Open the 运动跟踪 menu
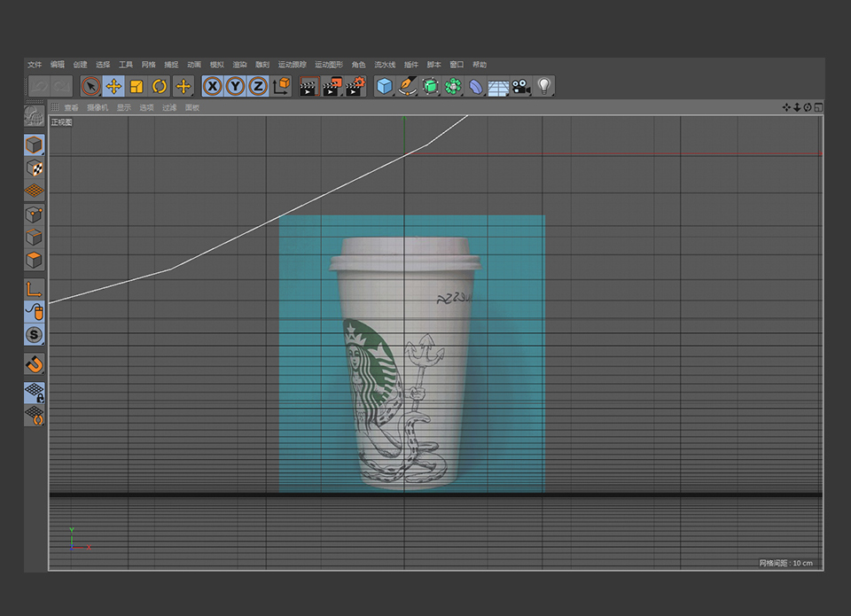The height and width of the screenshot is (616, 851). pyautogui.click(x=293, y=65)
